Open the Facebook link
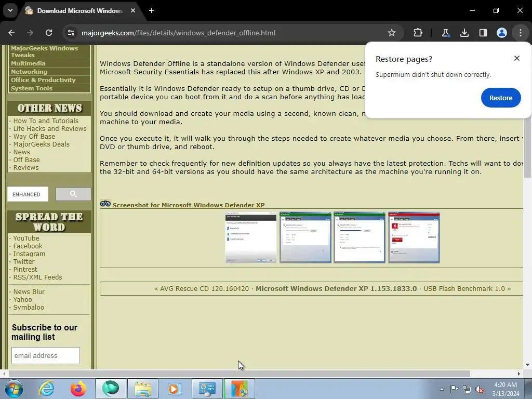Screen dimensions: 532x399 (x=28, y=246)
